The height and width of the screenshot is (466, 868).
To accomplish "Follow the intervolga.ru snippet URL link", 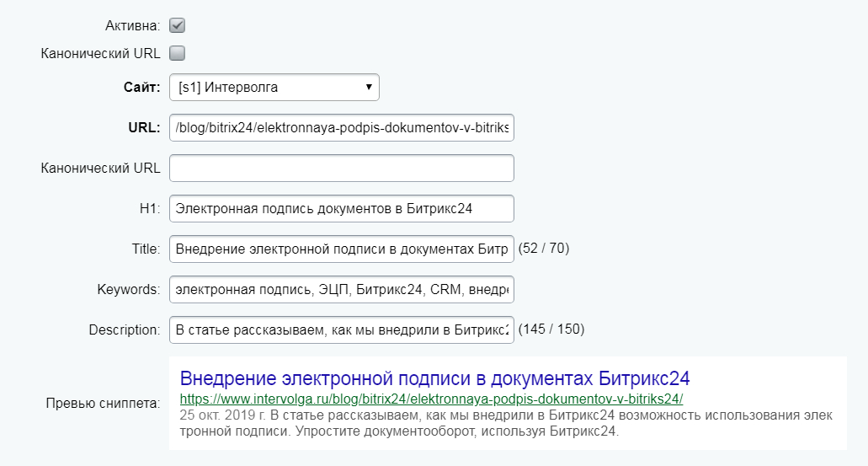I will tap(431, 399).
